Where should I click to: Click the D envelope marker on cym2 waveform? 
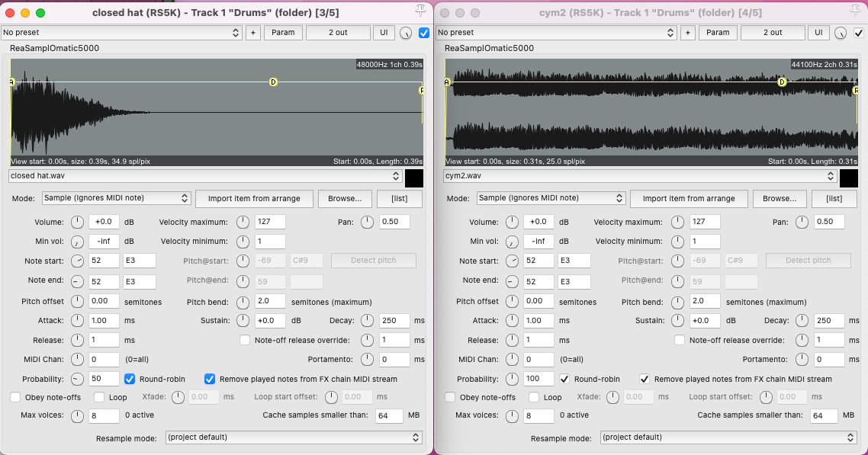pos(783,82)
